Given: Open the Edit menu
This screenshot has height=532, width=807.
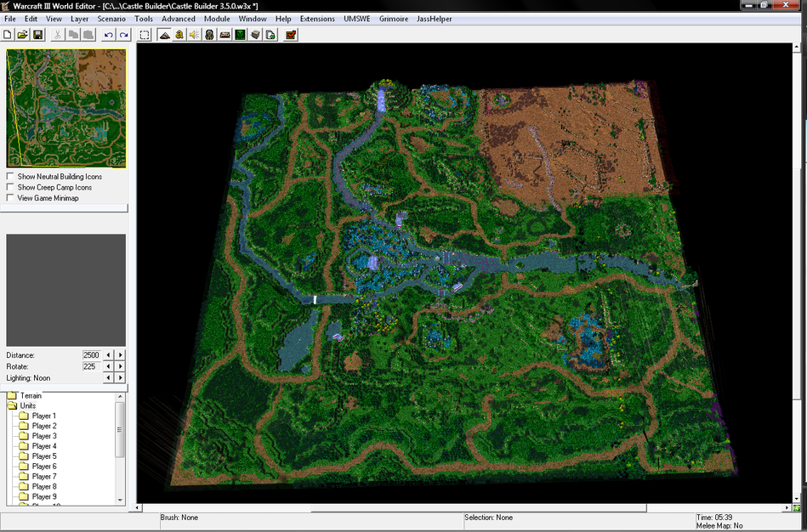Looking at the screenshot, I should coord(31,19).
